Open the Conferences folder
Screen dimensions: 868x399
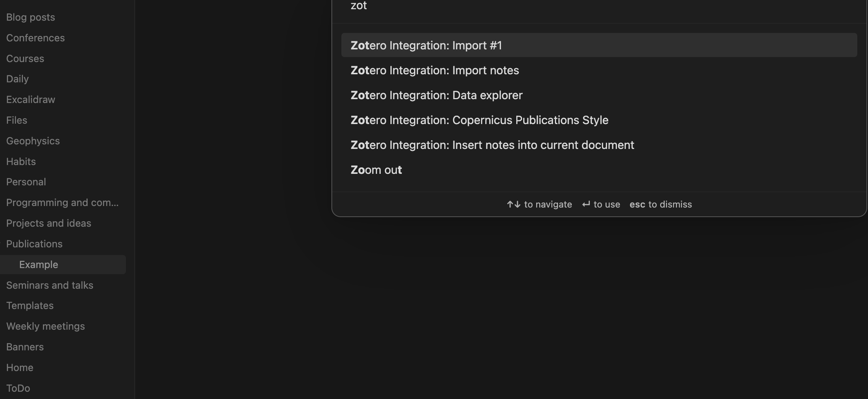coord(35,38)
